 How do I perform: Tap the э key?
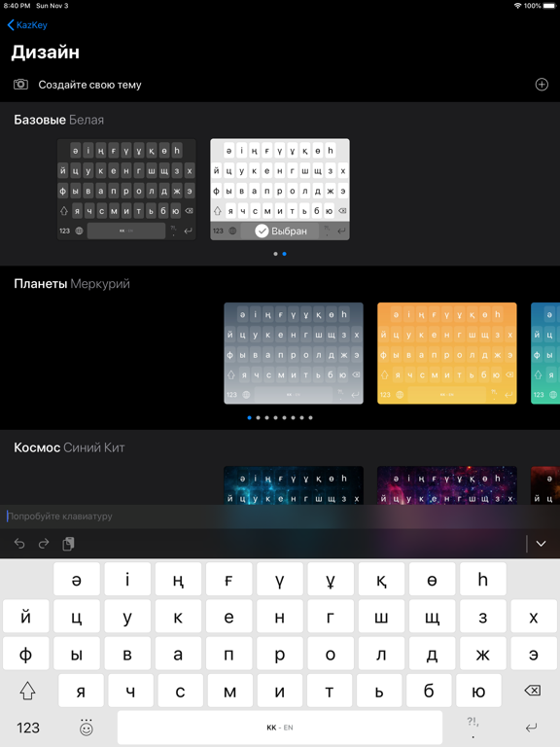pos(534,654)
